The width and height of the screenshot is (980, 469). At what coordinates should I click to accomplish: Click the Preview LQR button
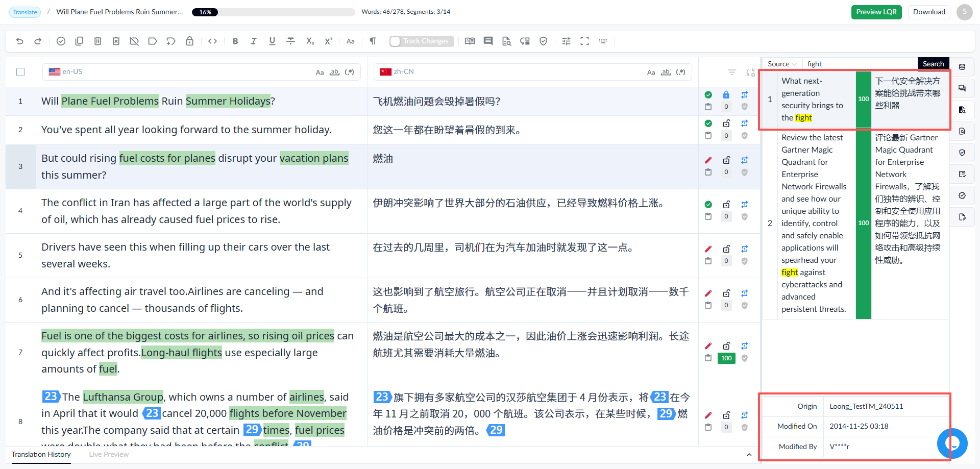(876, 12)
